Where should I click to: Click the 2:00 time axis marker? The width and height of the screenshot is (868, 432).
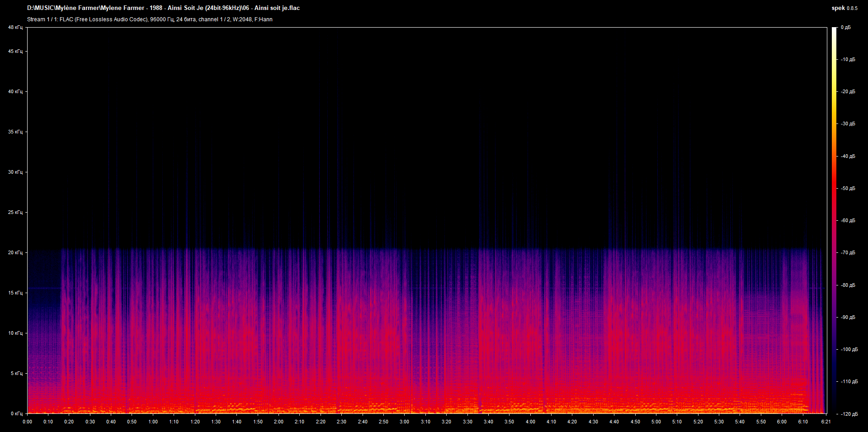pos(278,422)
